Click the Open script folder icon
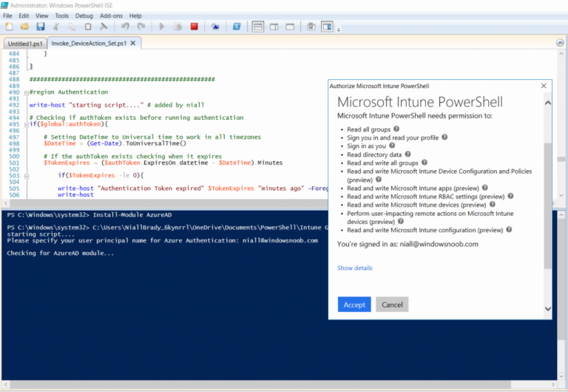Screen dimensions: 568x392 click(x=24, y=27)
